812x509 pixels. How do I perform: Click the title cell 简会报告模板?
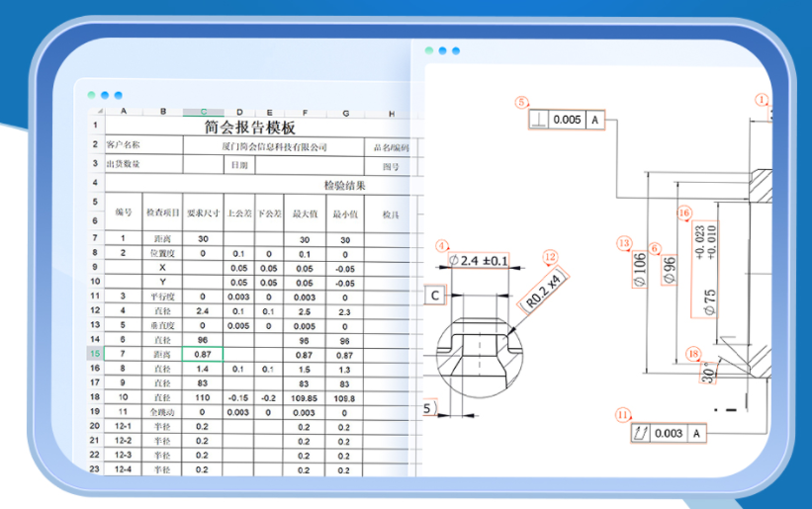click(249, 127)
